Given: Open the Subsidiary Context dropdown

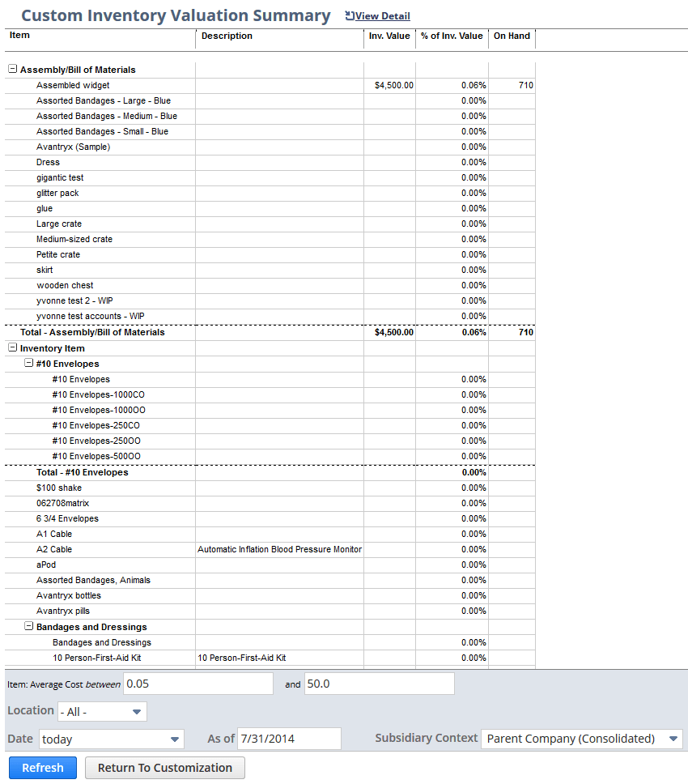Looking at the screenshot, I should pos(581,739).
